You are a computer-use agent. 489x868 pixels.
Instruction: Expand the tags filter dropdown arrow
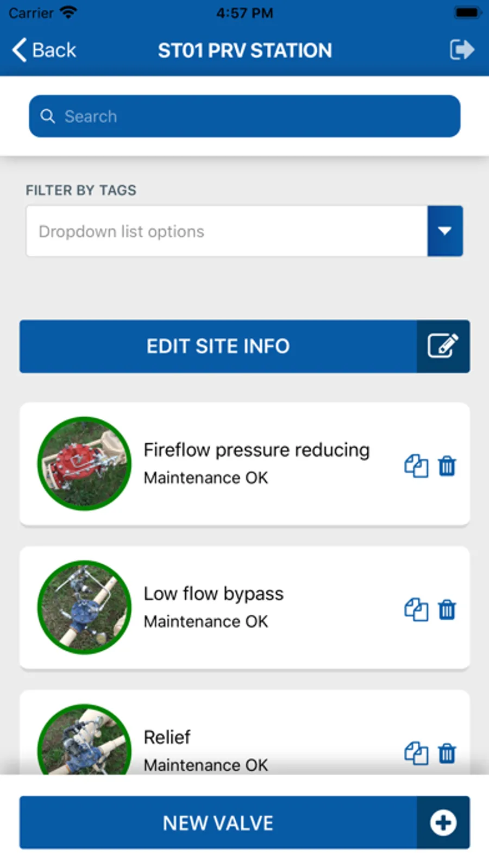[445, 231]
